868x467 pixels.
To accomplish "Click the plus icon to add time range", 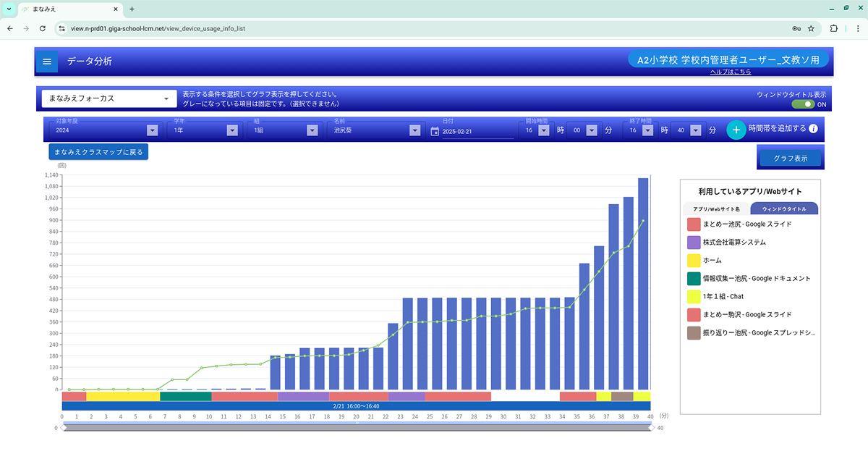I will coord(736,130).
